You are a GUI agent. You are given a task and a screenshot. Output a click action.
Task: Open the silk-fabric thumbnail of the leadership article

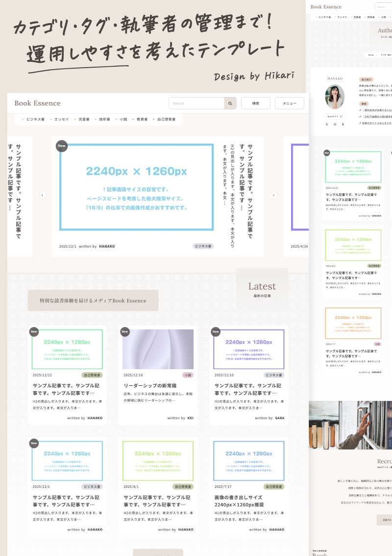click(x=158, y=349)
